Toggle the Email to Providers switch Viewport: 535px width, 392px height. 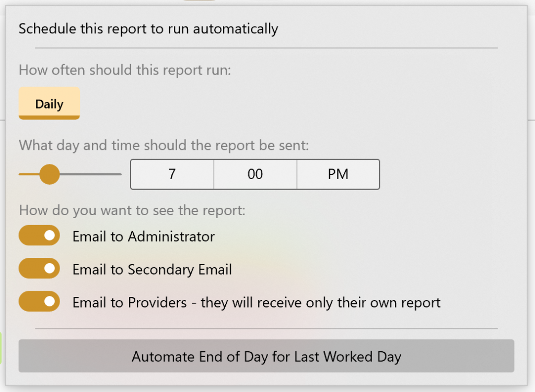pyautogui.click(x=39, y=301)
